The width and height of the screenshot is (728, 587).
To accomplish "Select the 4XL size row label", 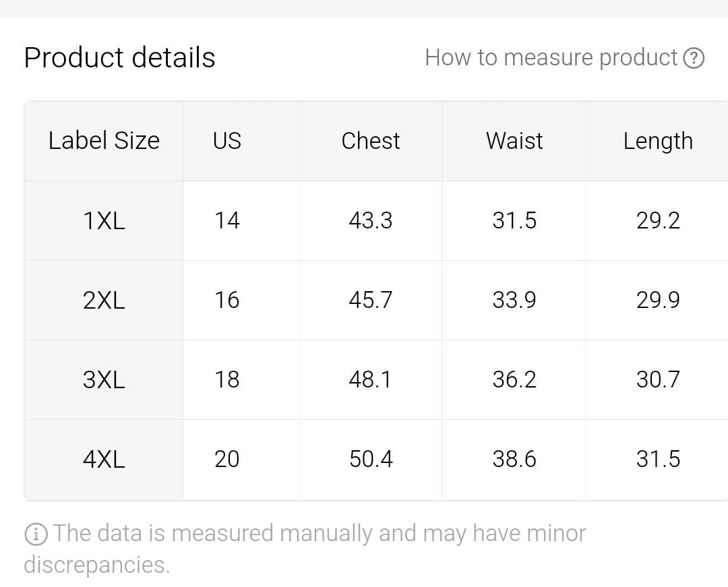I will pos(104,460).
